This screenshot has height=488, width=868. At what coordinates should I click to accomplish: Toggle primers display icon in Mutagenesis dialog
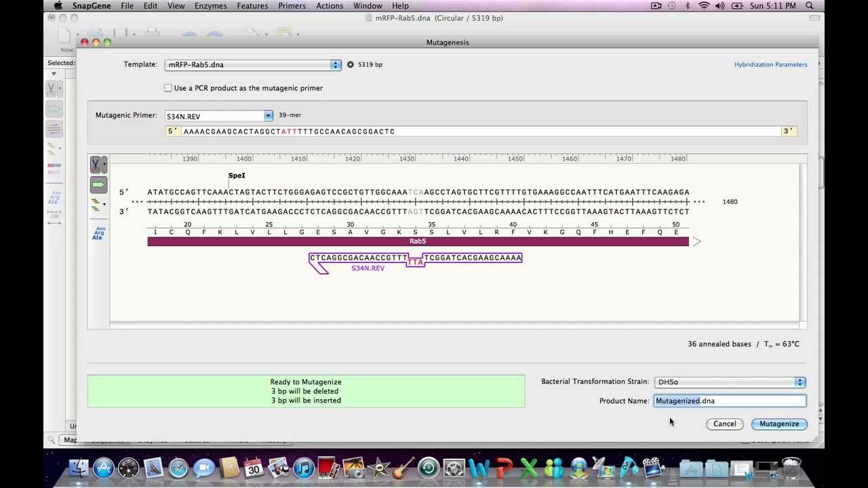tap(96, 204)
